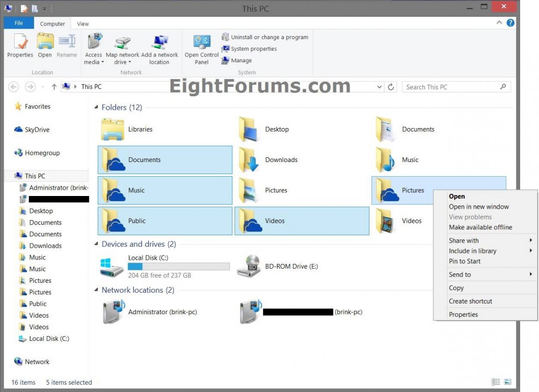Click the System properties button
Image resolution: width=539 pixels, height=392 pixels.
(249, 49)
